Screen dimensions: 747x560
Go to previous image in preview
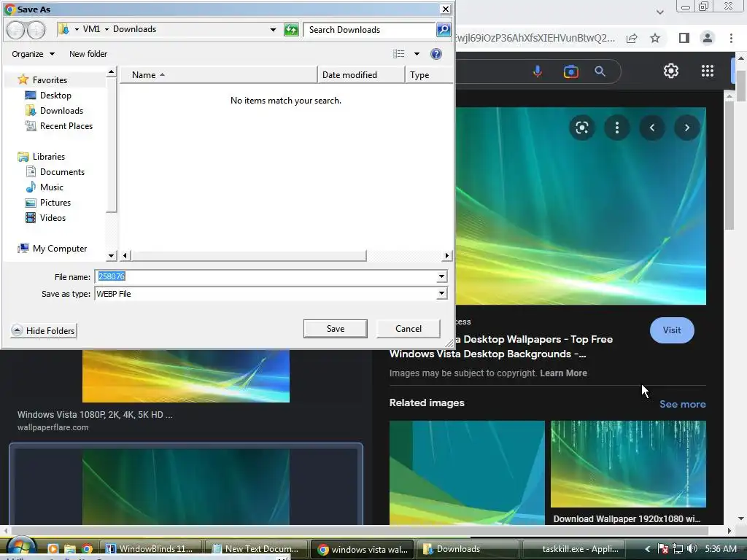[x=651, y=128]
